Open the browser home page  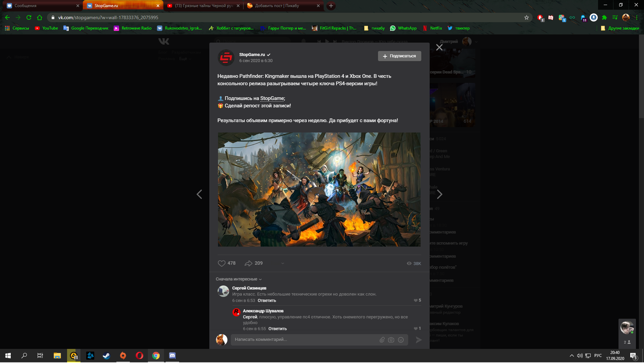pos(40,17)
